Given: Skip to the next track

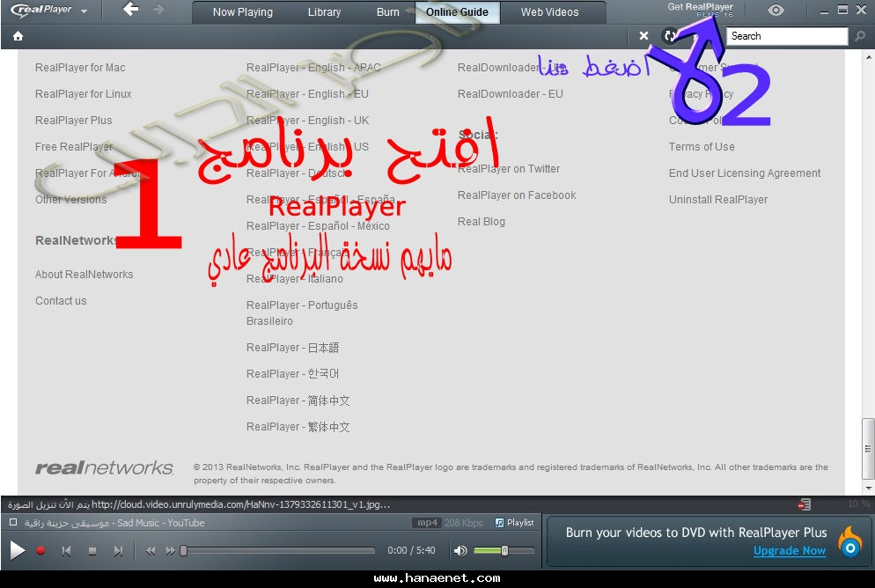Looking at the screenshot, I should click(120, 551).
